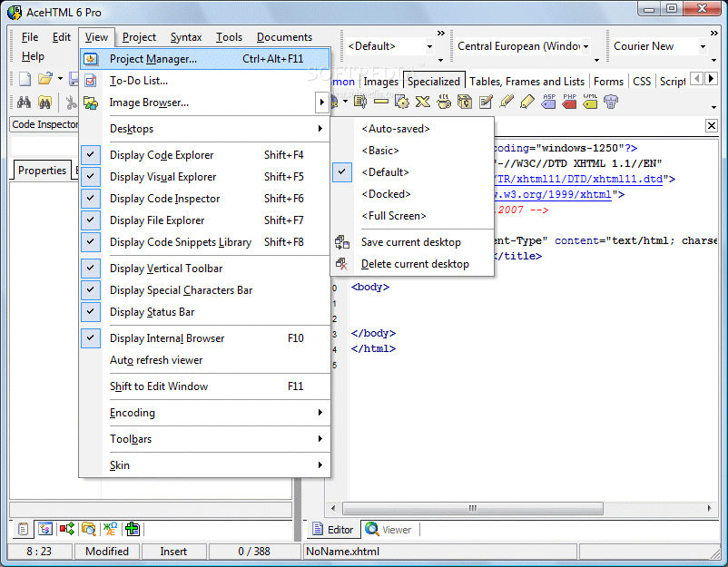Select the <Auto-saved> desktop
This screenshot has width=728, height=567.
[x=412, y=129]
